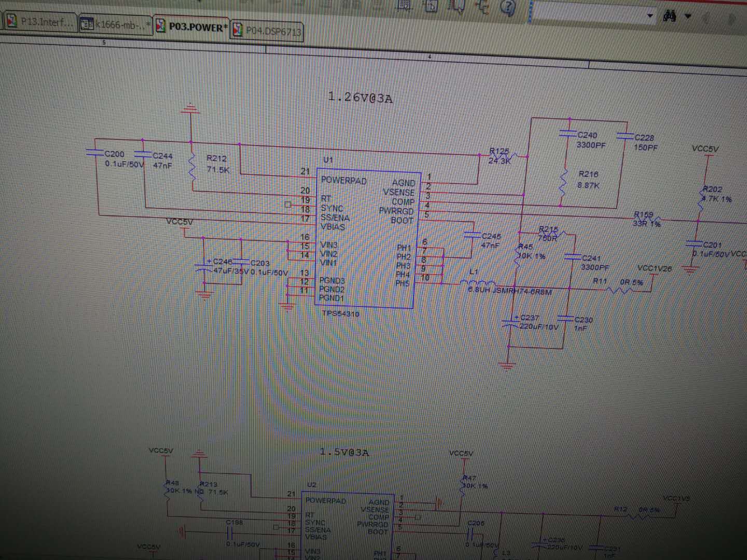Screen dimensions: 747x560
Task: Click the binoculars search icon
Action: [670, 16]
